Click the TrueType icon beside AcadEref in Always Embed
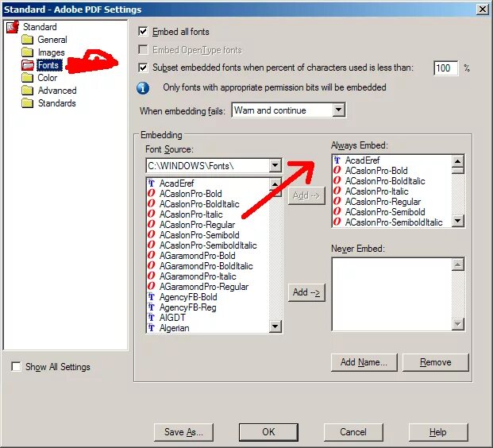The height and width of the screenshot is (448, 493). pos(337,160)
